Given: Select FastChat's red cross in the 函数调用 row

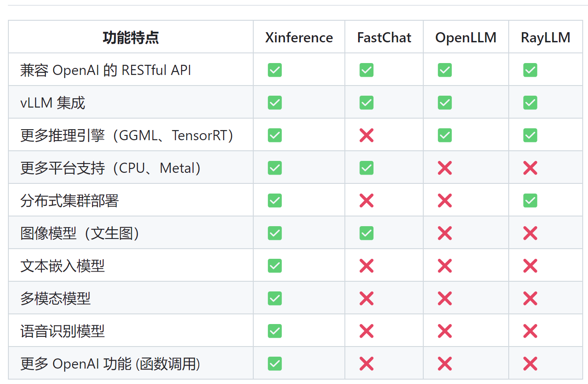Looking at the screenshot, I should pyautogui.click(x=366, y=363).
